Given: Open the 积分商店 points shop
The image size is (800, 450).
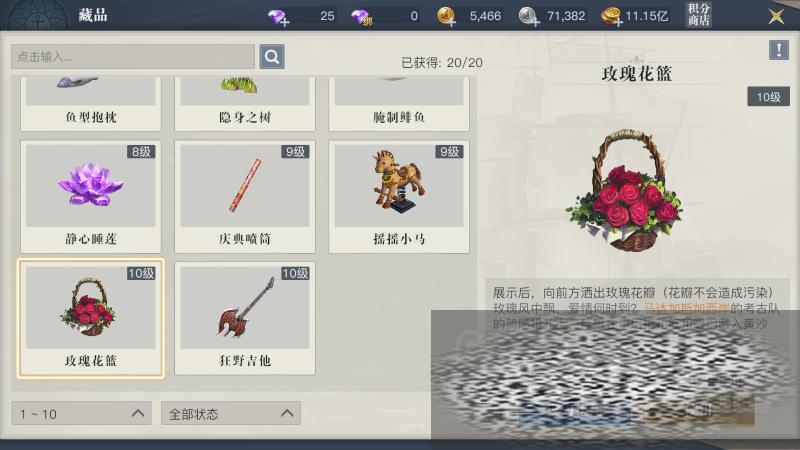Looking at the screenshot, I should click(x=698, y=15).
